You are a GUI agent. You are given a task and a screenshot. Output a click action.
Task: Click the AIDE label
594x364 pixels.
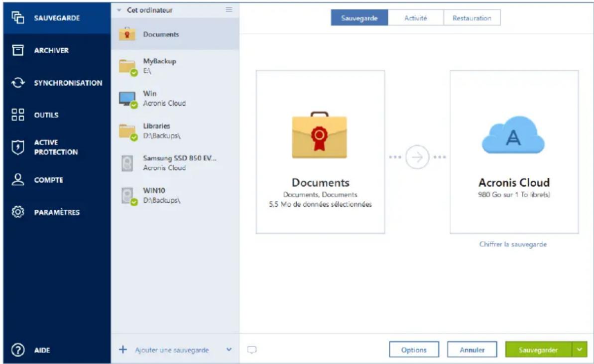click(42, 351)
